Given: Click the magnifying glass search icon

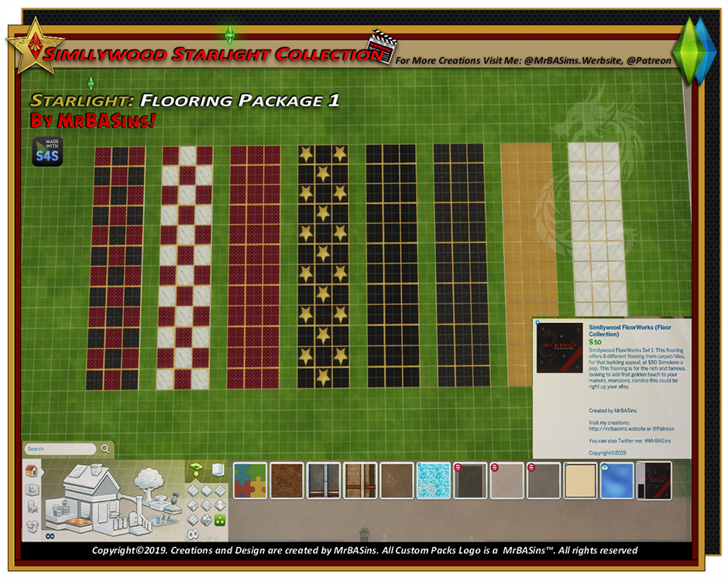Looking at the screenshot, I should coord(105,449).
